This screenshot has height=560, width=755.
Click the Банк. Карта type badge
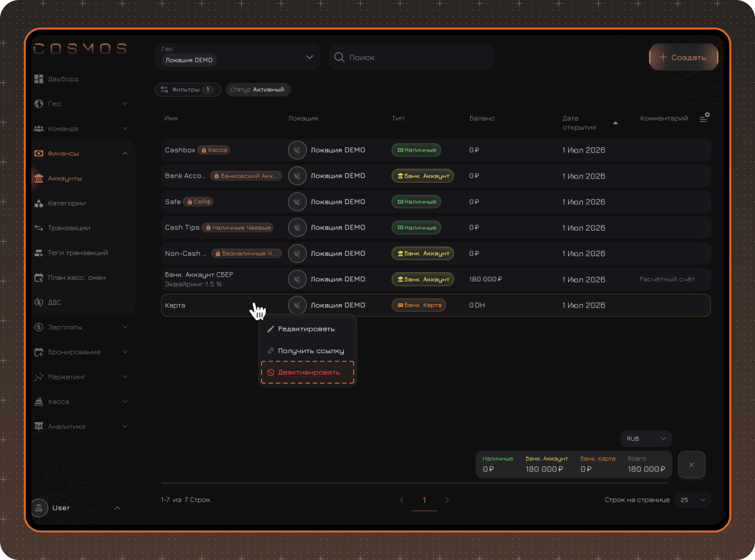click(x=419, y=305)
